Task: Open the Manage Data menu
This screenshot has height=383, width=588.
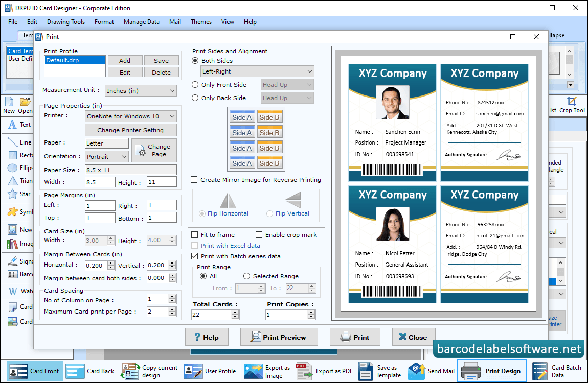Action: tap(141, 22)
